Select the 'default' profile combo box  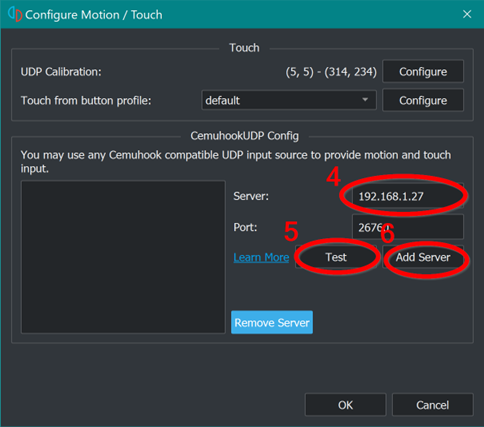289,100
